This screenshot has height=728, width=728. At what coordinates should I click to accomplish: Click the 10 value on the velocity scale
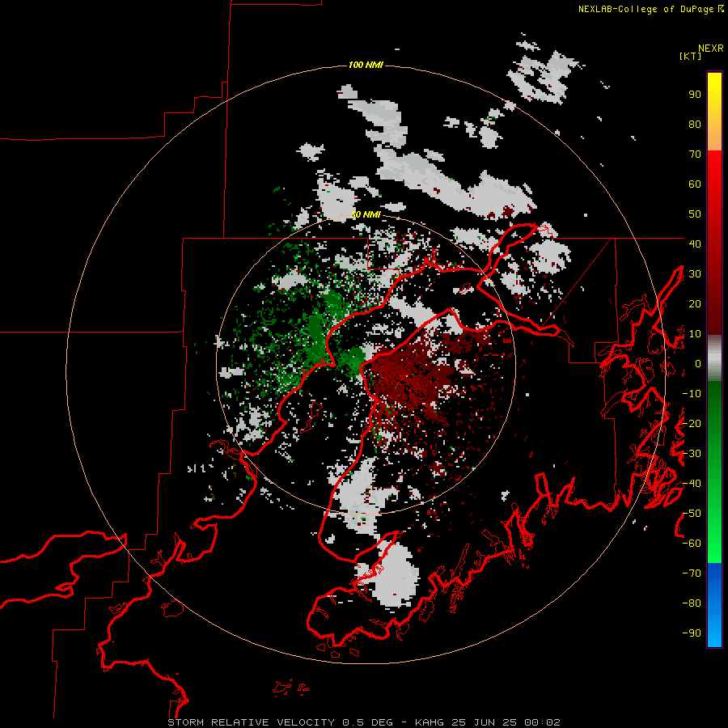(695, 334)
